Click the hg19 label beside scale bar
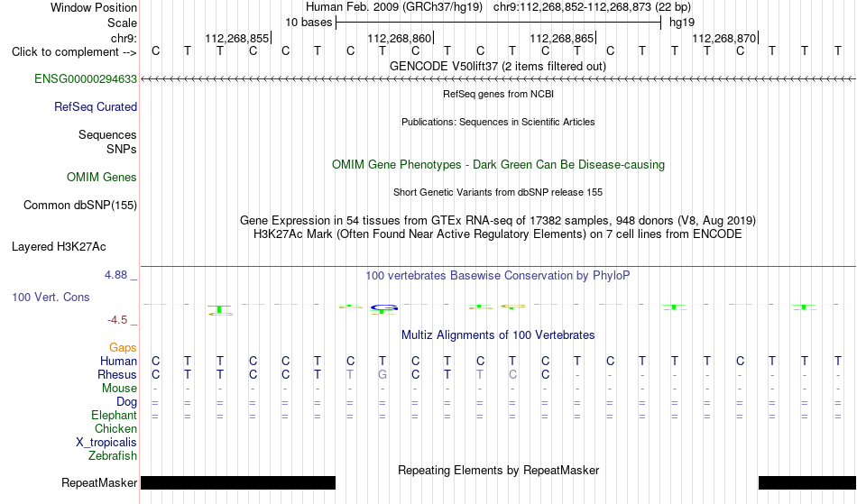Image resolution: width=857 pixels, height=504 pixels. 682,23
